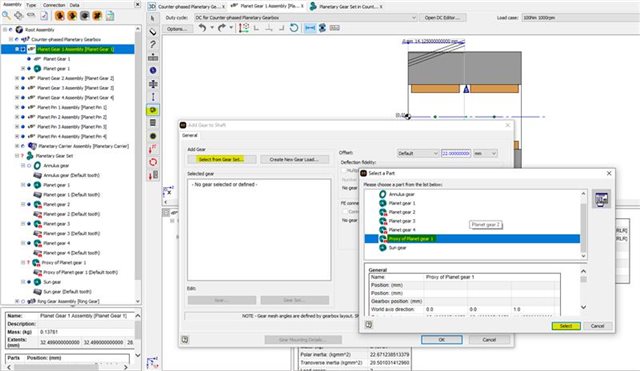
Task: Switch to the Connection tab
Action: pyautogui.click(x=54, y=5)
